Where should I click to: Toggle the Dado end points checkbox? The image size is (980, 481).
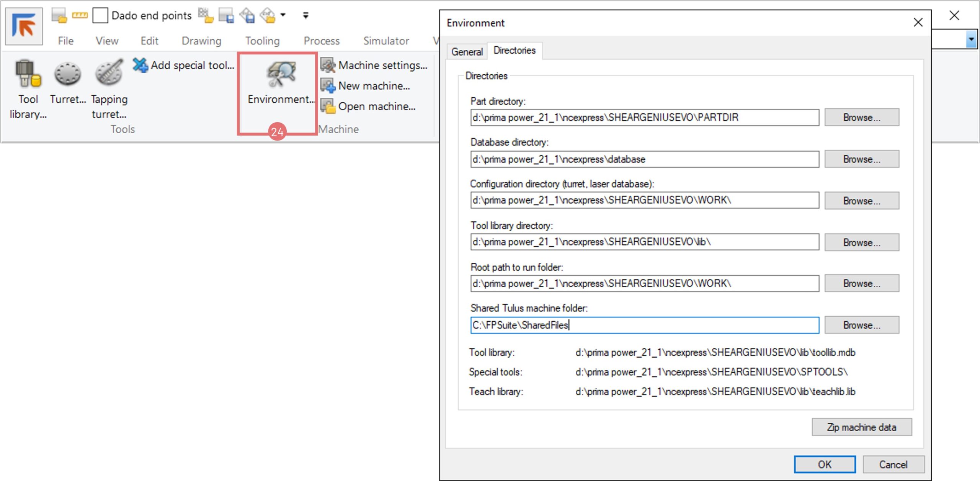[100, 16]
